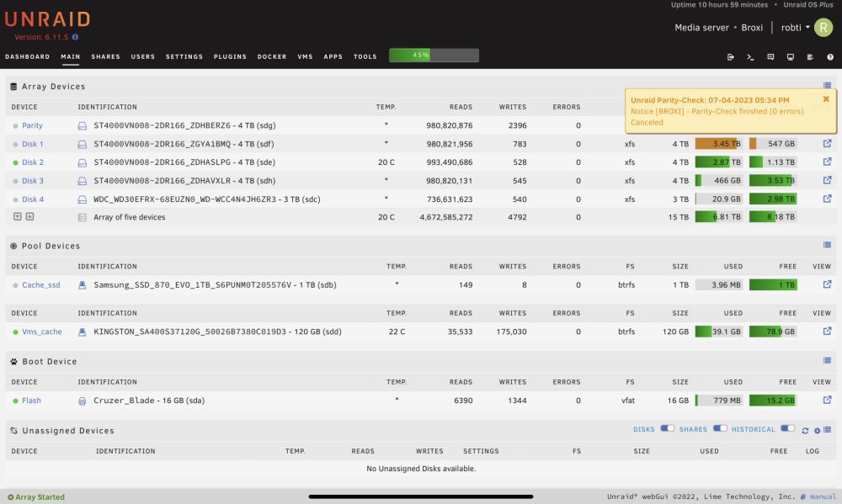Browse the Cache_ssd pool view icon
The image size is (842, 504).
827,284
